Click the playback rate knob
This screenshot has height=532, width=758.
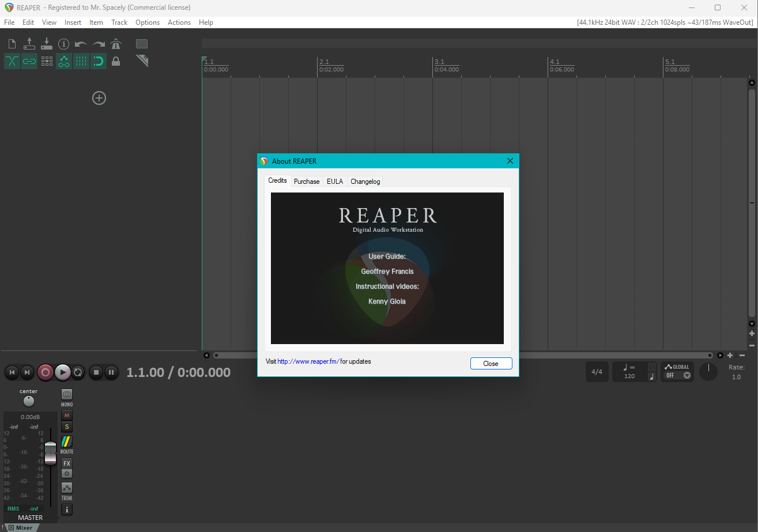pyautogui.click(x=708, y=372)
